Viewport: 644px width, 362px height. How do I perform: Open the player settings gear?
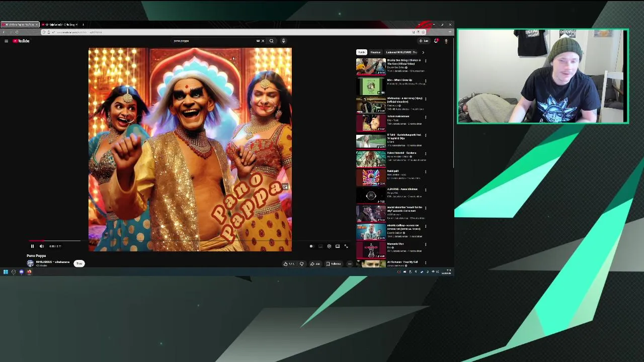coord(329,246)
